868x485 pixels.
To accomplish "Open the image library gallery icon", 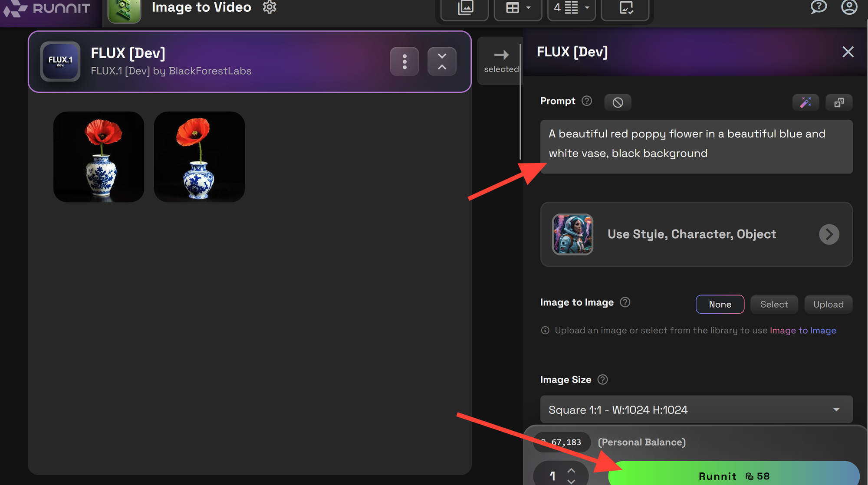I will 465,8.
